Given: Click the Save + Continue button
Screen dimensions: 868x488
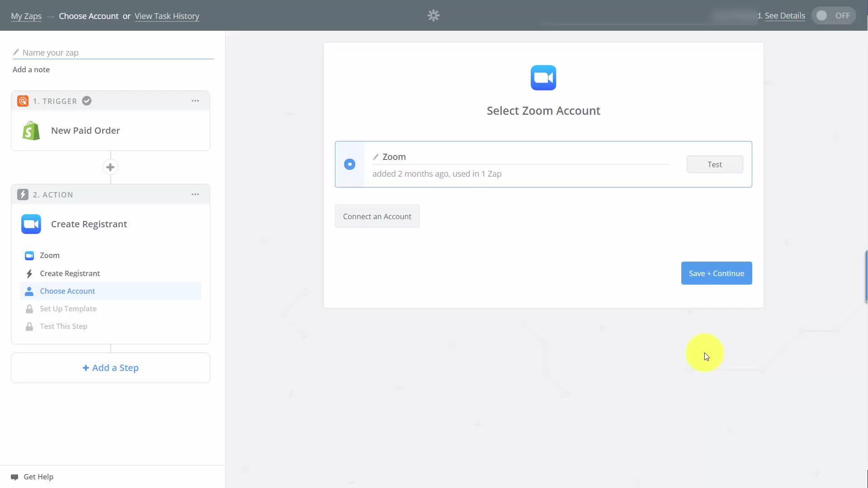Looking at the screenshot, I should click(717, 273).
